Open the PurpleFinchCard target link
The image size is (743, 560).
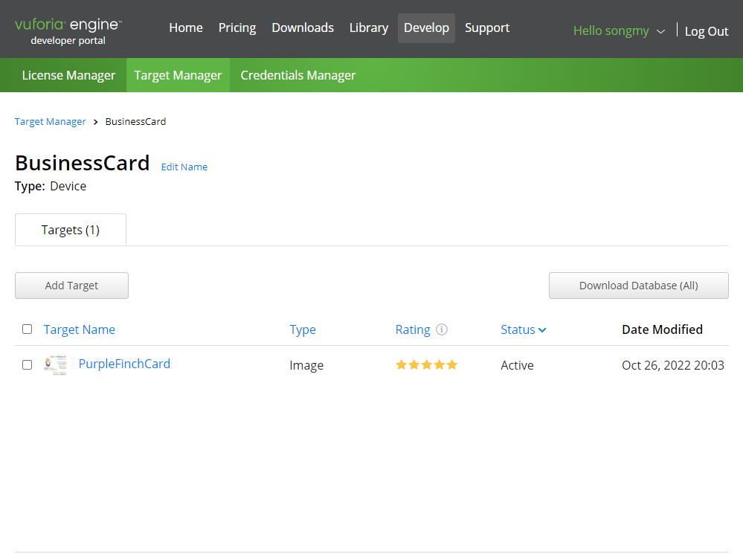pyautogui.click(x=124, y=364)
